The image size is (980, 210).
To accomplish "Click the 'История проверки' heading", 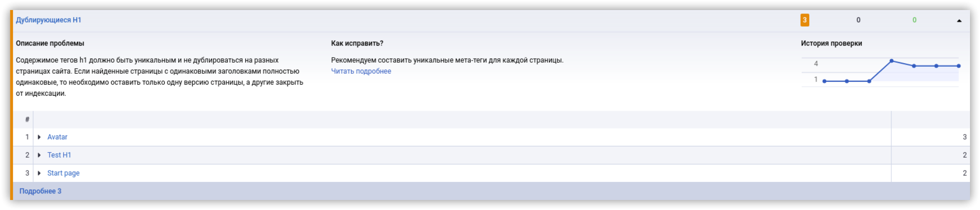I will 831,43.
